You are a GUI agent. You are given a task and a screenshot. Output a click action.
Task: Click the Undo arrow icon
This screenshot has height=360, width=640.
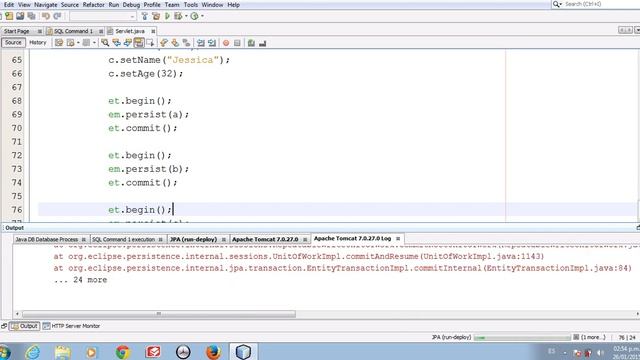point(46,16)
